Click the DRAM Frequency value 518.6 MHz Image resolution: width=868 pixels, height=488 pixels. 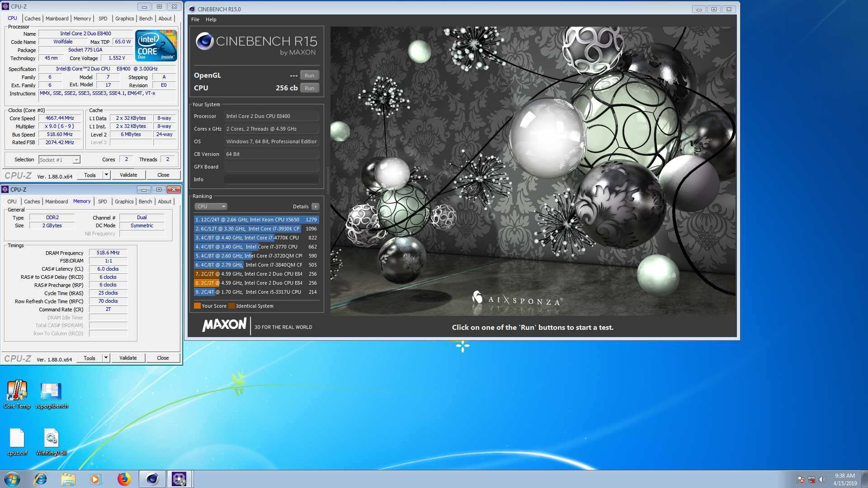tap(108, 253)
